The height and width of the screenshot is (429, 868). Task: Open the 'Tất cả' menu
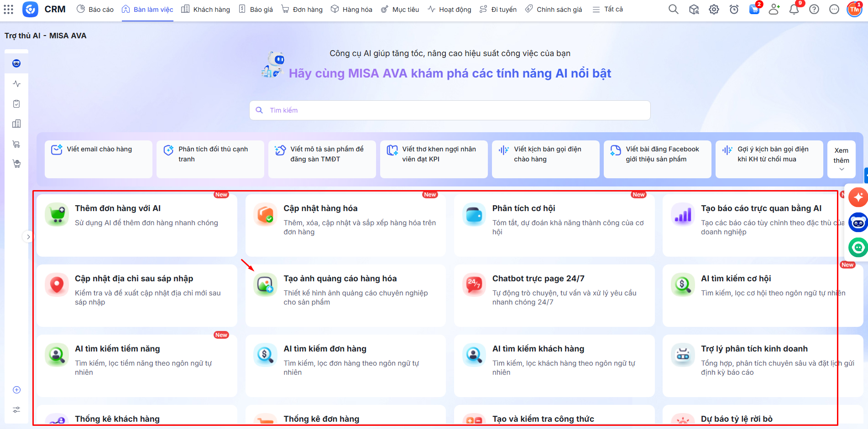tap(607, 9)
